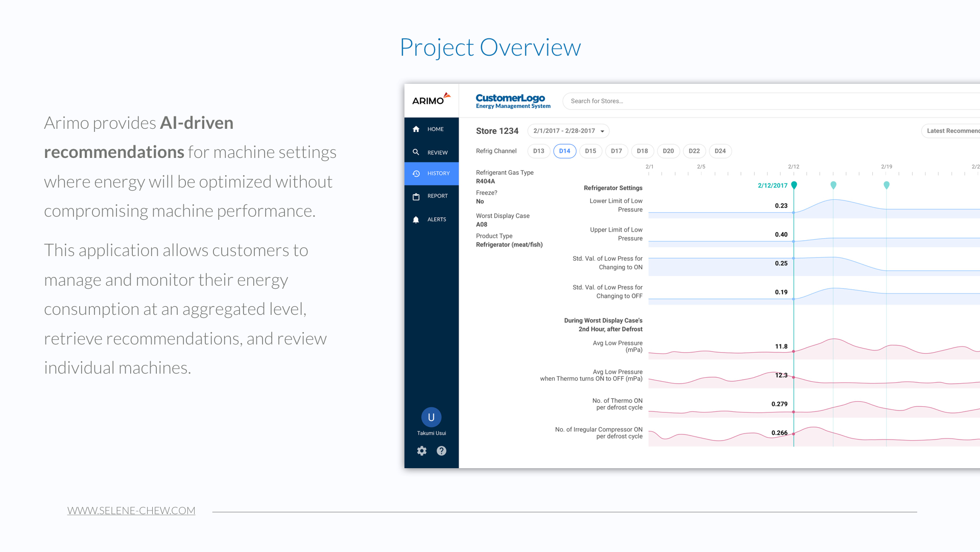The width and height of the screenshot is (980, 552).
Task: Click the Avg Low Pressure value 11.8
Action: point(781,347)
